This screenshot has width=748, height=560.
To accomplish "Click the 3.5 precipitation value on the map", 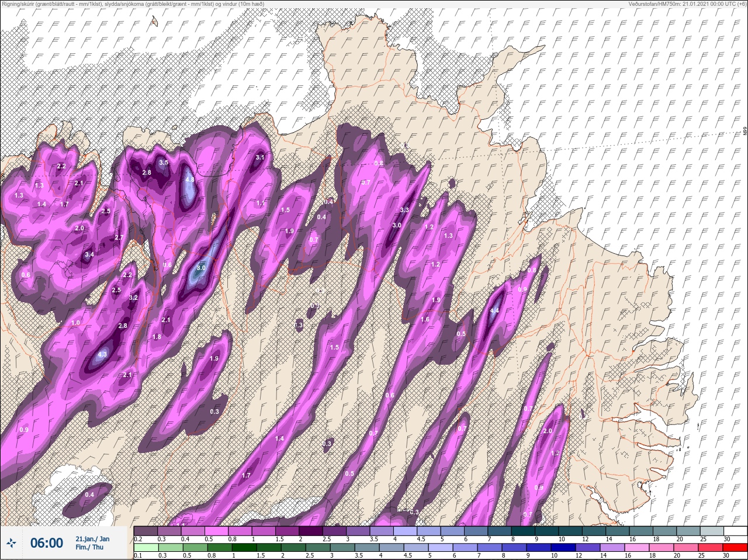I will (x=164, y=163).
